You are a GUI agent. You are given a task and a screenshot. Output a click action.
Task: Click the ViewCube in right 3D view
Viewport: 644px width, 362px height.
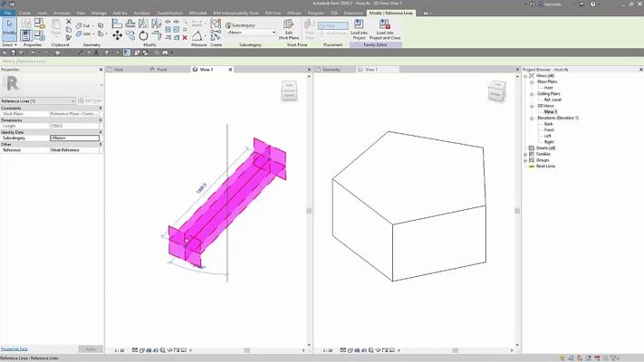click(x=497, y=91)
